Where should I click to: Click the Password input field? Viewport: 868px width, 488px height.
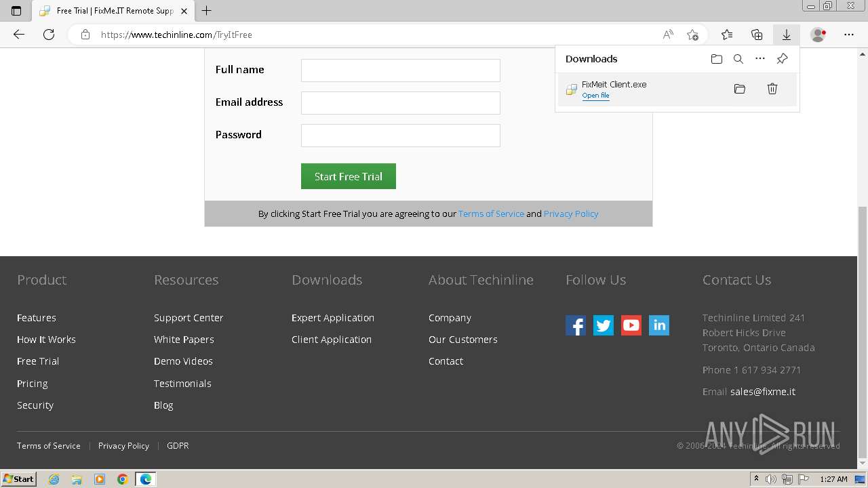point(401,136)
